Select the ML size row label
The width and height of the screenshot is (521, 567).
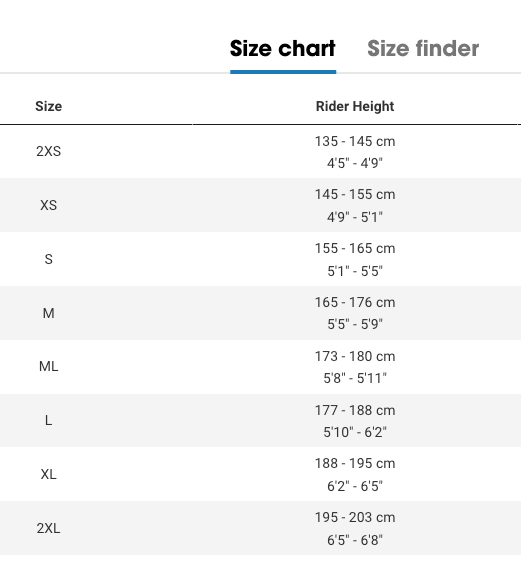tap(48, 366)
